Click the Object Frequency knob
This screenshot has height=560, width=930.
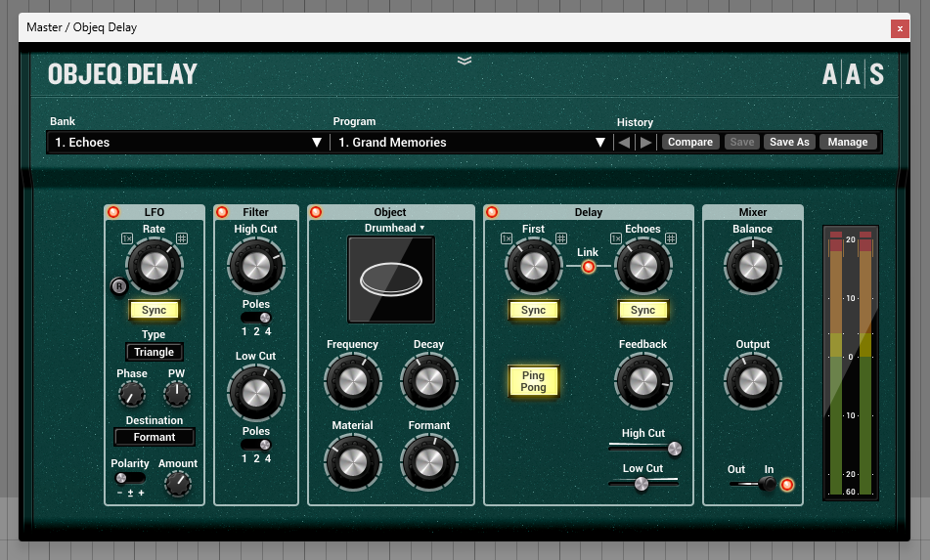click(353, 381)
